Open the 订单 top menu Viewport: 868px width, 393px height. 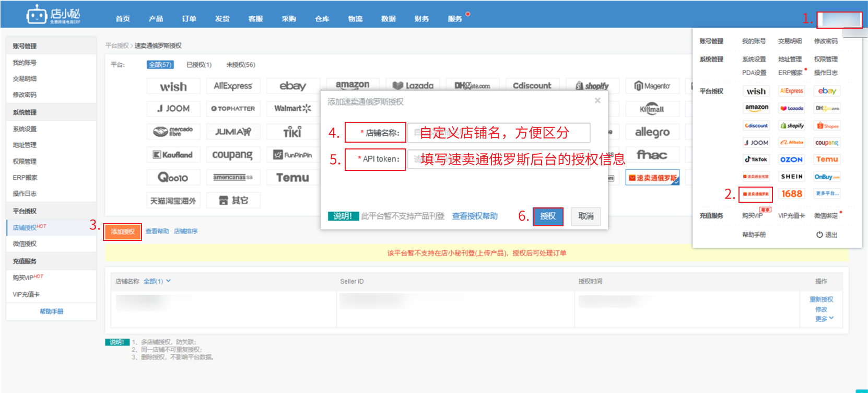click(x=189, y=19)
